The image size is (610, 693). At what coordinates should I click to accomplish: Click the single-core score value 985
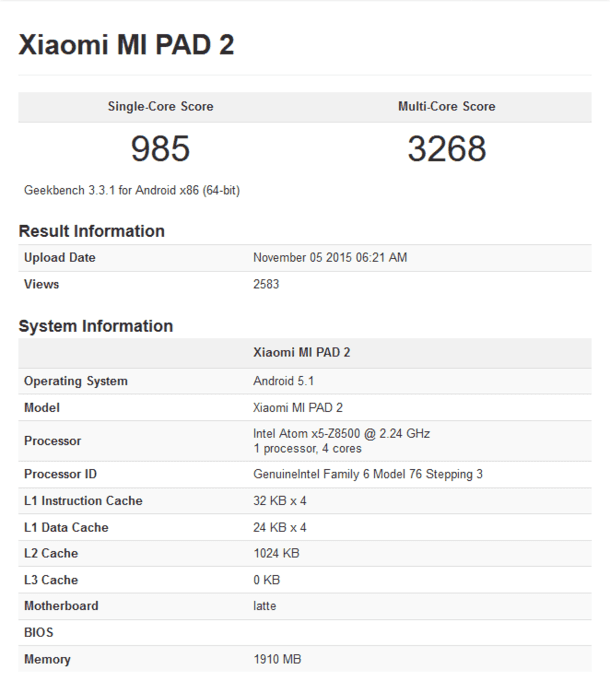[x=160, y=148]
